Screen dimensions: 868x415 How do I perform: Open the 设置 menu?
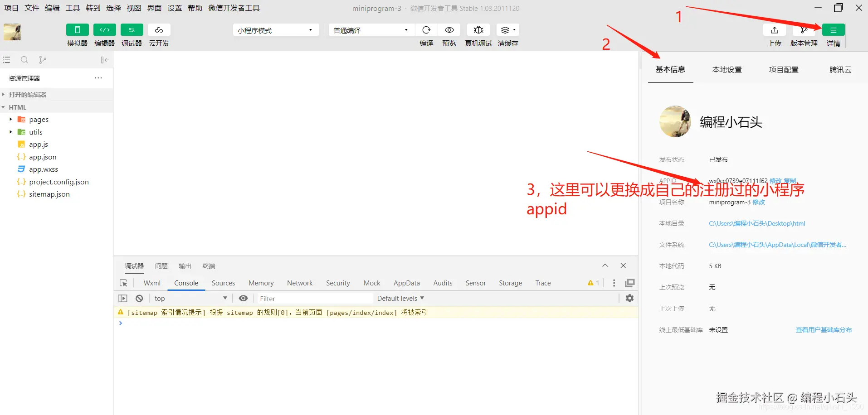click(x=175, y=8)
